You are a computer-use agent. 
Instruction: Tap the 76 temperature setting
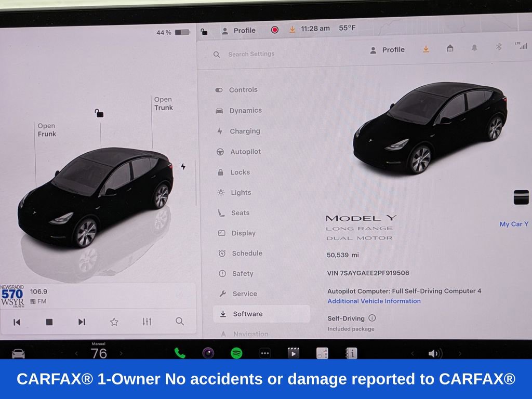[99, 353]
